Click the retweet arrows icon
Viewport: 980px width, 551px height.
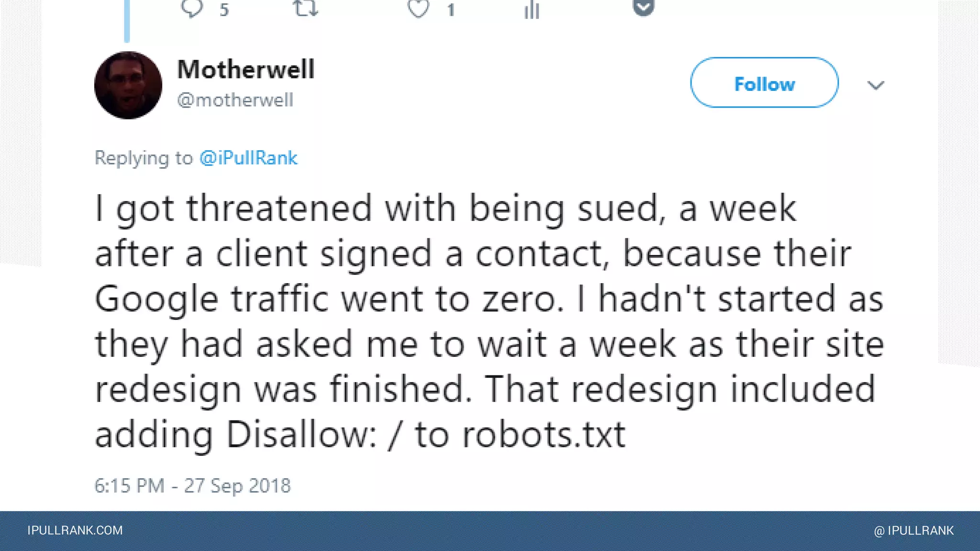coord(306,8)
